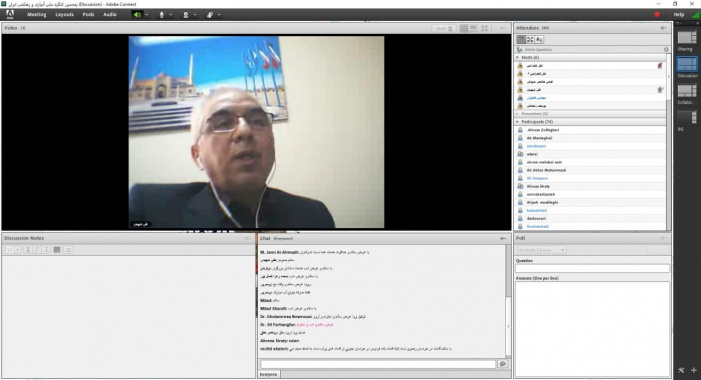
Task: Switch Attendees pod to breakout room view
Action: point(530,39)
